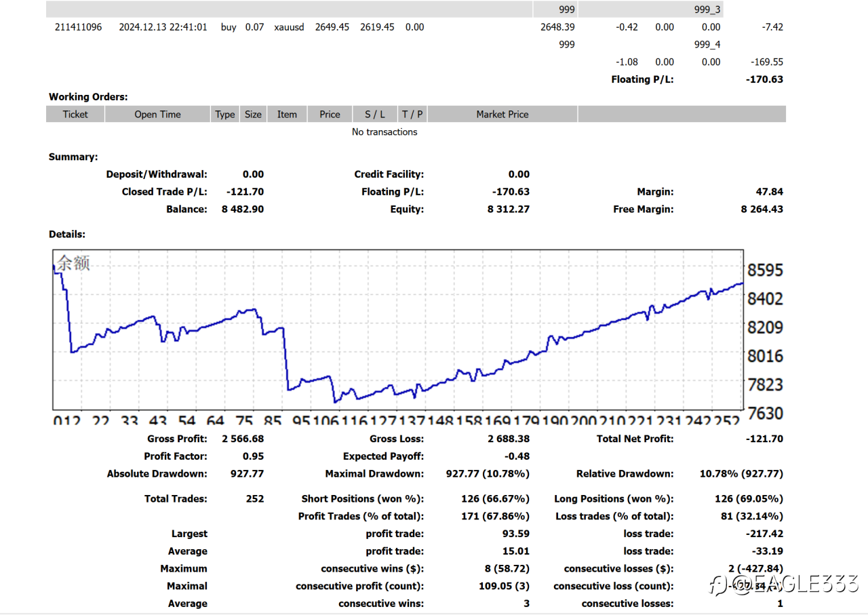Select the Item column header
Image resolution: width=868 pixels, height=615 pixels.
point(287,115)
